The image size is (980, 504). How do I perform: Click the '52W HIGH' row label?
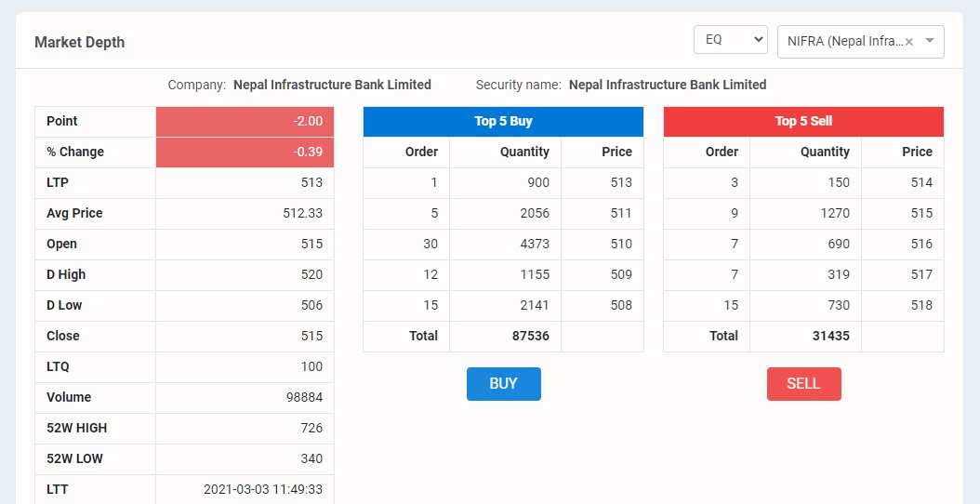click(77, 428)
